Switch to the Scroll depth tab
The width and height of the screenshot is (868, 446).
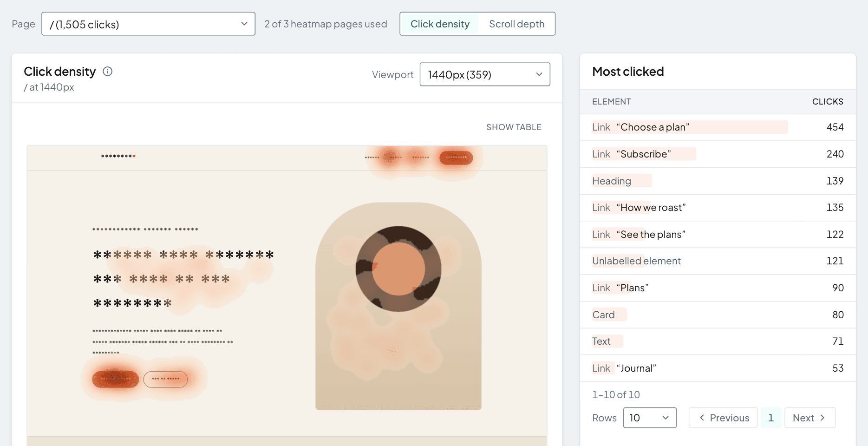(x=516, y=24)
